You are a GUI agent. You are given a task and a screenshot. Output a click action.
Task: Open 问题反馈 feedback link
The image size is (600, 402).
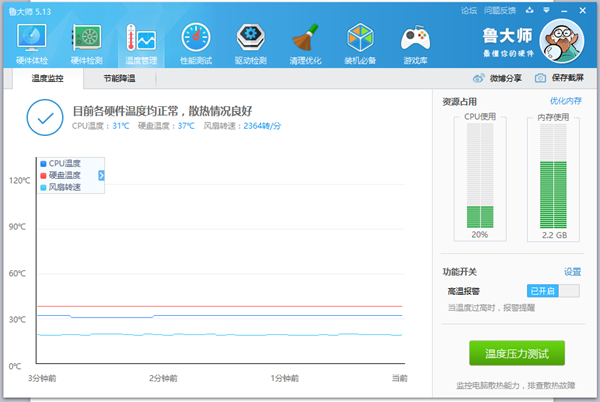[x=500, y=11]
